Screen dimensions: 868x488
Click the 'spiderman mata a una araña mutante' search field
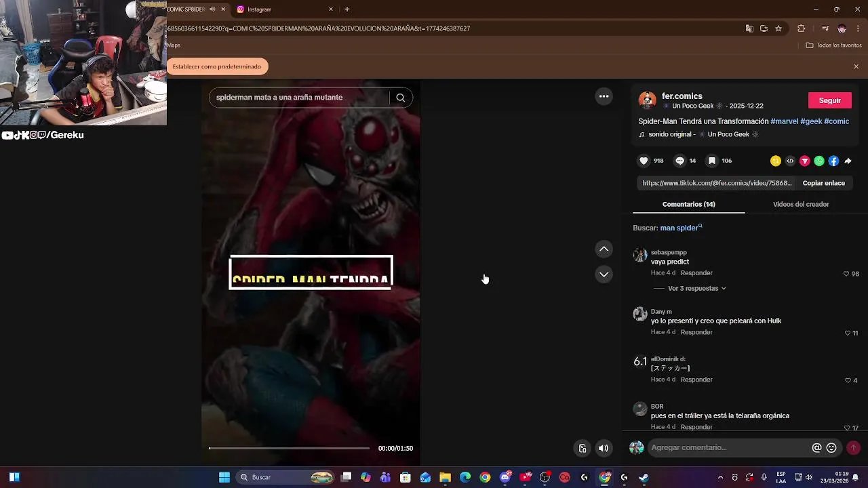coord(298,98)
